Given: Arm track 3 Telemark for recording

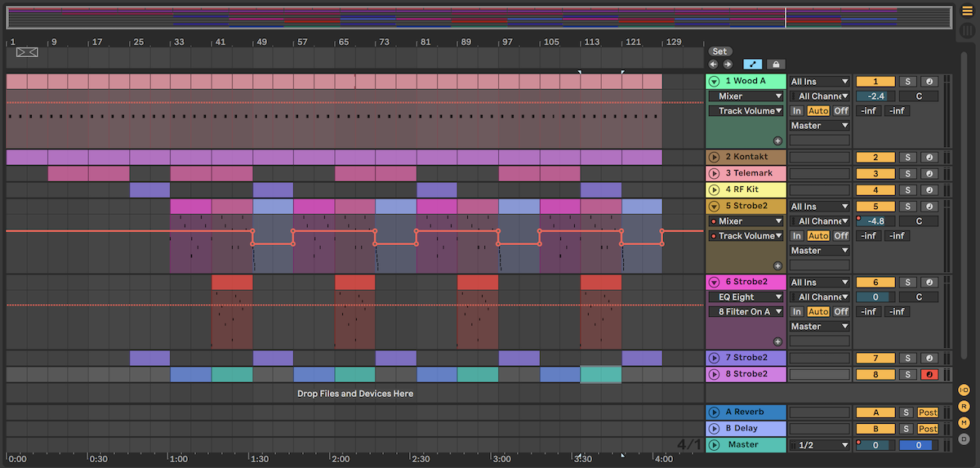Looking at the screenshot, I should pyautogui.click(x=929, y=173).
